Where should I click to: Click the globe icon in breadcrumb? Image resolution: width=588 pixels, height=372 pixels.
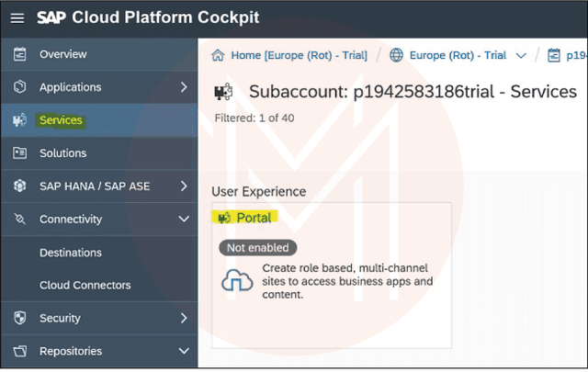[397, 55]
